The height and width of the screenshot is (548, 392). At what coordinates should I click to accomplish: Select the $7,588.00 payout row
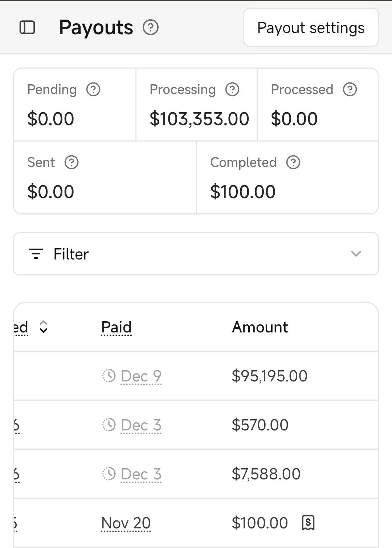tap(266, 474)
